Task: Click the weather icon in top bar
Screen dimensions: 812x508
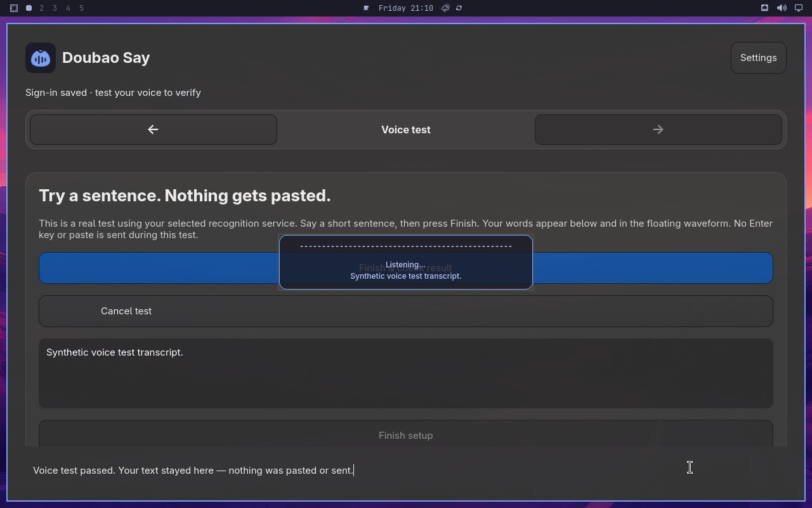Action: tap(446, 8)
